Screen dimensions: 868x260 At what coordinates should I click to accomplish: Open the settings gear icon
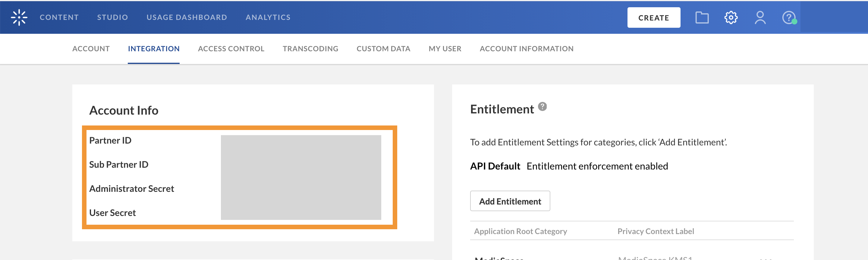click(731, 17)
